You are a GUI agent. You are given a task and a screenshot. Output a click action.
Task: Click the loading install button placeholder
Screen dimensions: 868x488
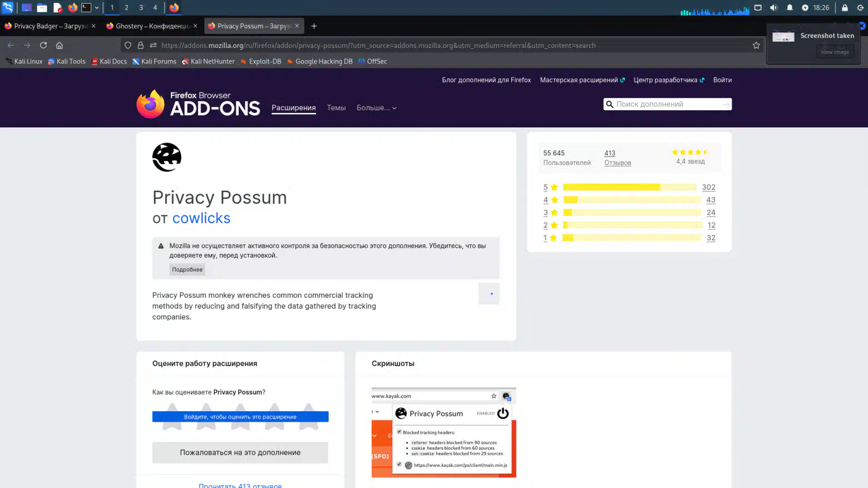point(489,293)
